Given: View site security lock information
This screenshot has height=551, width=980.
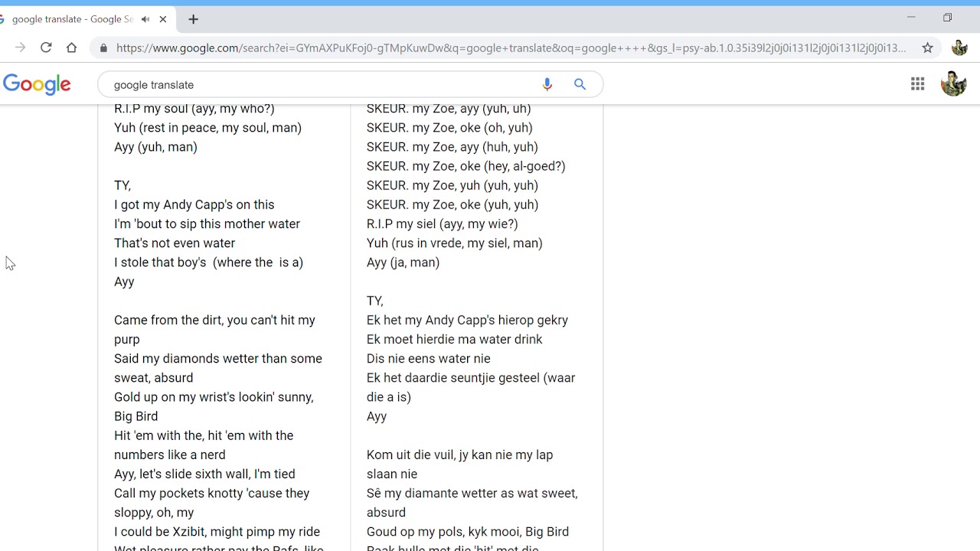Looking at the screenshot, I should (x=103, y=47).
